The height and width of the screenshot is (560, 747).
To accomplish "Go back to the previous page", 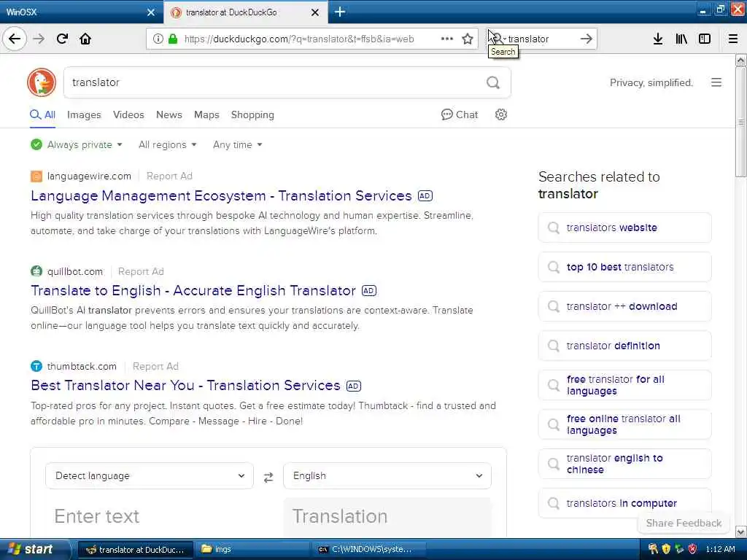I will [15, 39].
